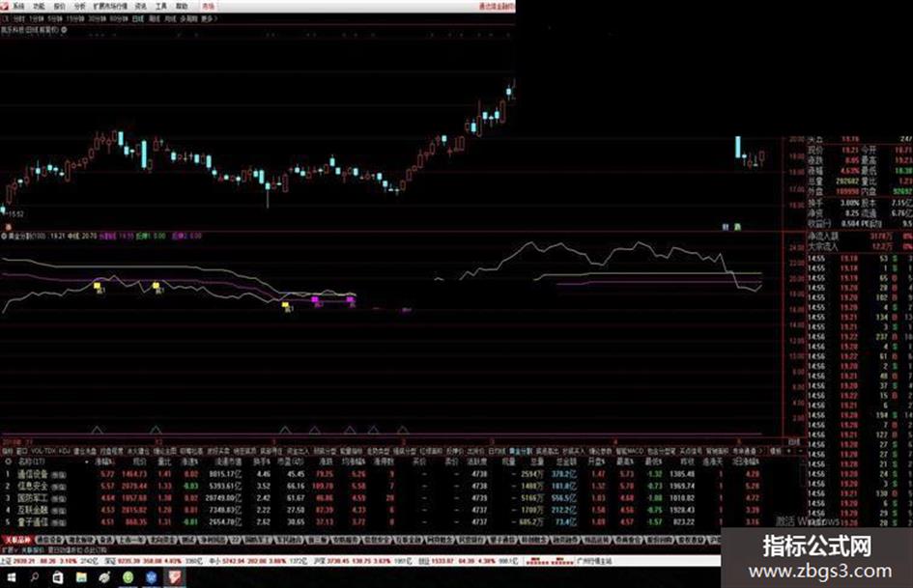Click the 9815.17亿 market value cell
The width and height of the screenshot is (913, 588).
225,474
